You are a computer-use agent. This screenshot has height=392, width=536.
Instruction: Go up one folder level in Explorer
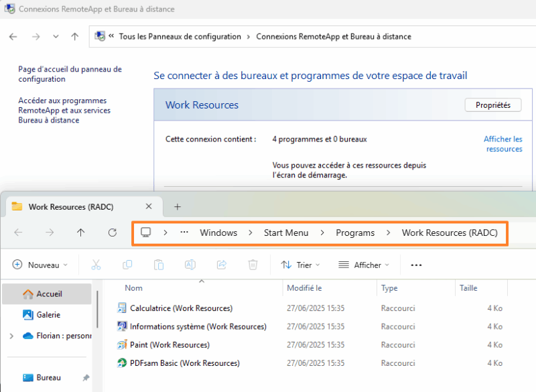pyautogui.click(x=80, y=233)
